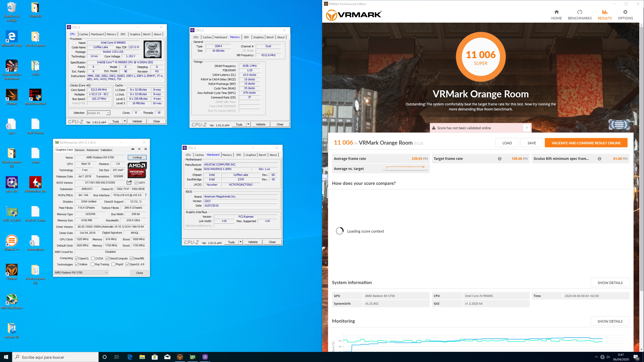Select the HWMonitor_x64 desktop icon
The image size is (644, 362).
coord(35,184)
